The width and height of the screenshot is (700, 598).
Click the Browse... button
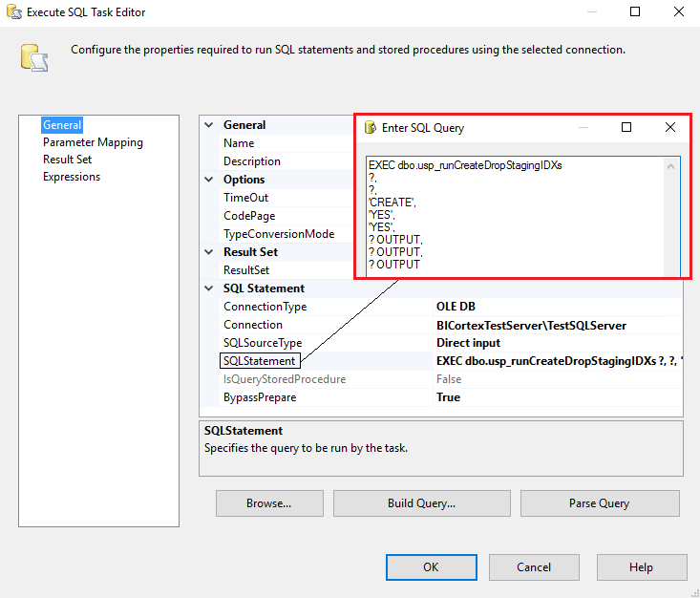tap(269, 503)
